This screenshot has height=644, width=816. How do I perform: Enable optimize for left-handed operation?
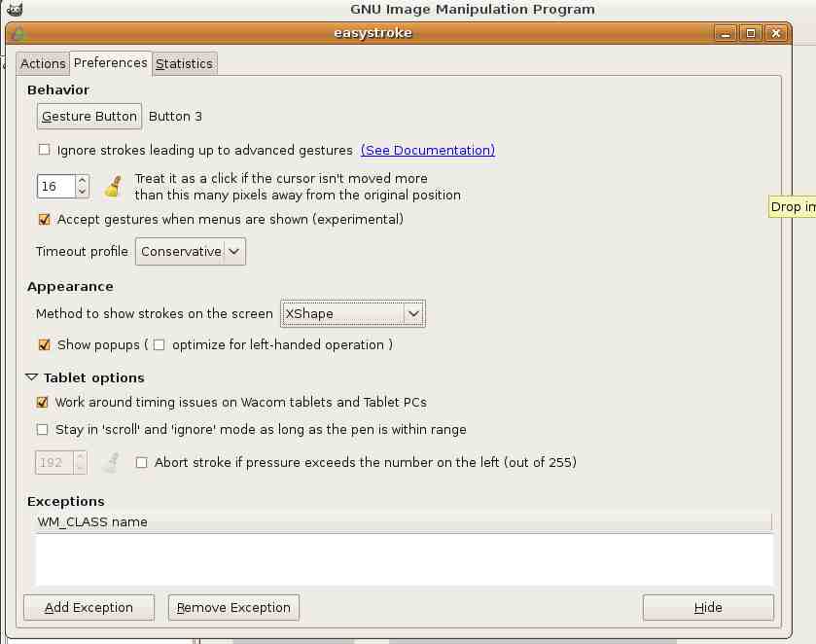tap(160, 344)
